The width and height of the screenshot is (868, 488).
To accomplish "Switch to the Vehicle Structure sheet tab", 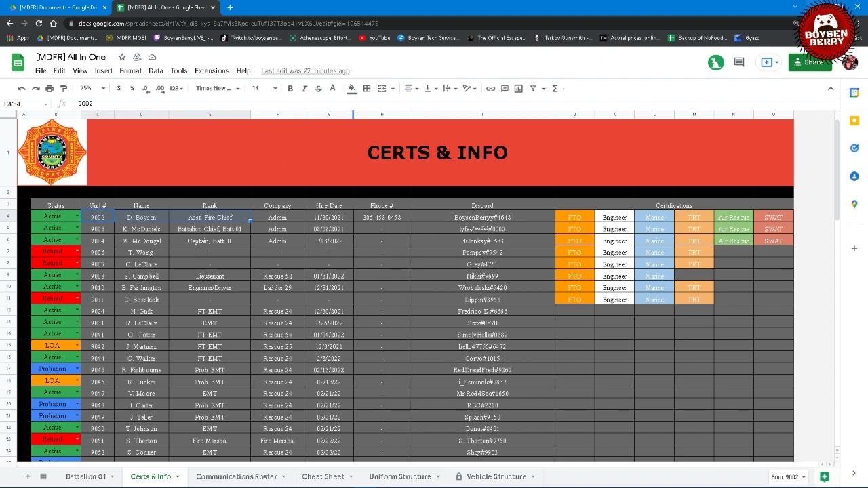I will click(496, 476).
